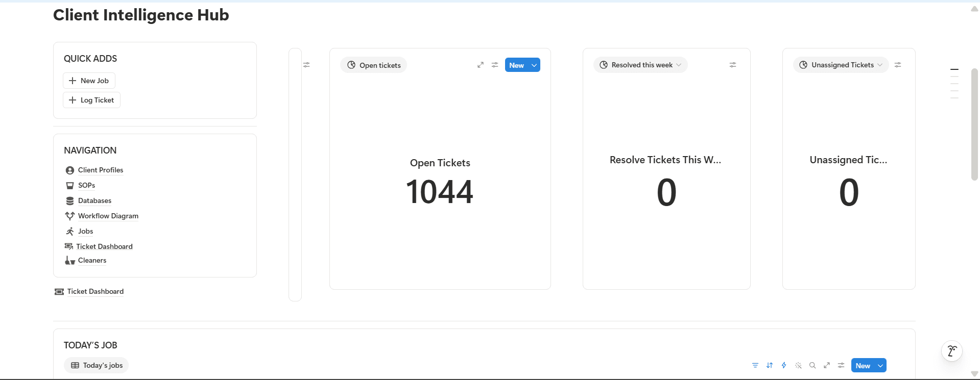Click the Log Ticket quick add button

pos(91,100)
